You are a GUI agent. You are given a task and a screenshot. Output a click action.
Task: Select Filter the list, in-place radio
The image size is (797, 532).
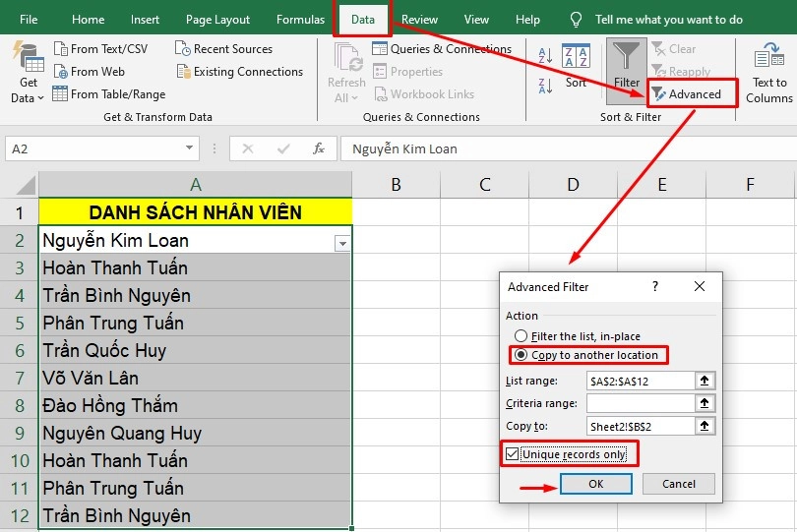pyautogui.click(x=521, y=336)
